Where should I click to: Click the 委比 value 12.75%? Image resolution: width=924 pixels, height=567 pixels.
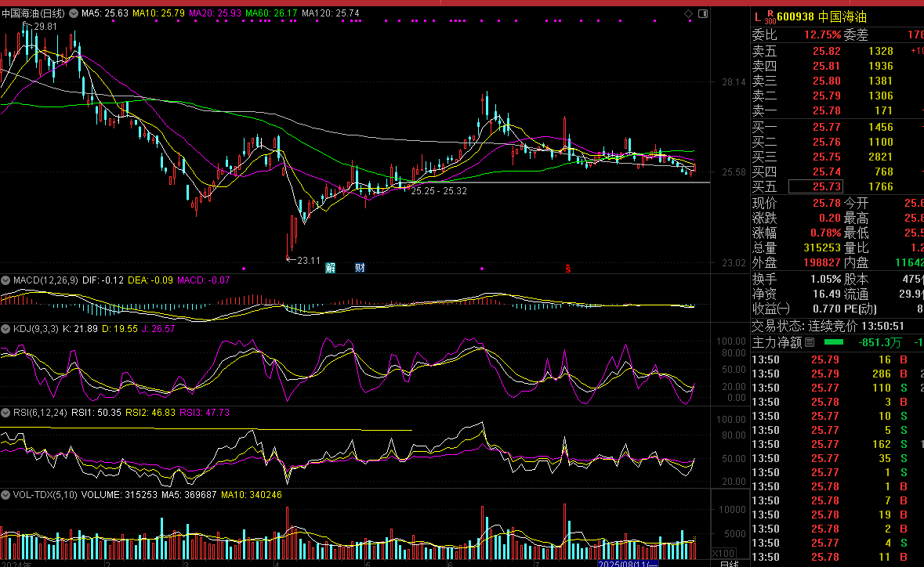[x=822, y=34]
